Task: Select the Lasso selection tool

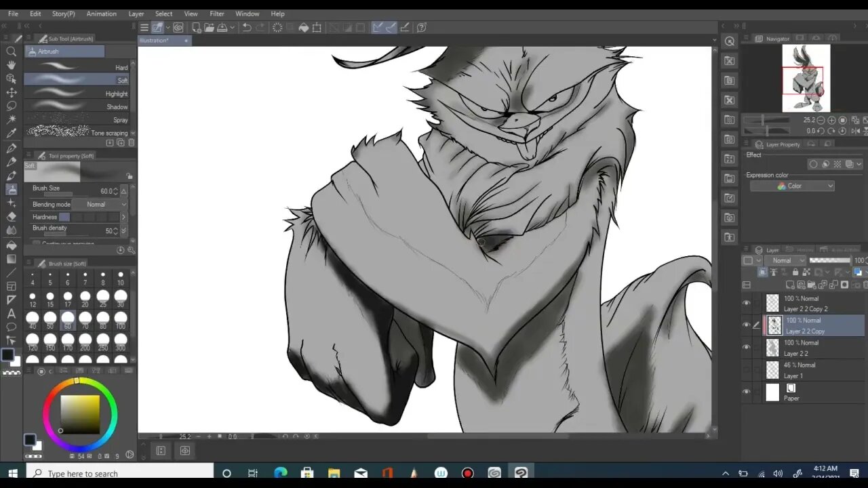Action: [x=12, y=106]
